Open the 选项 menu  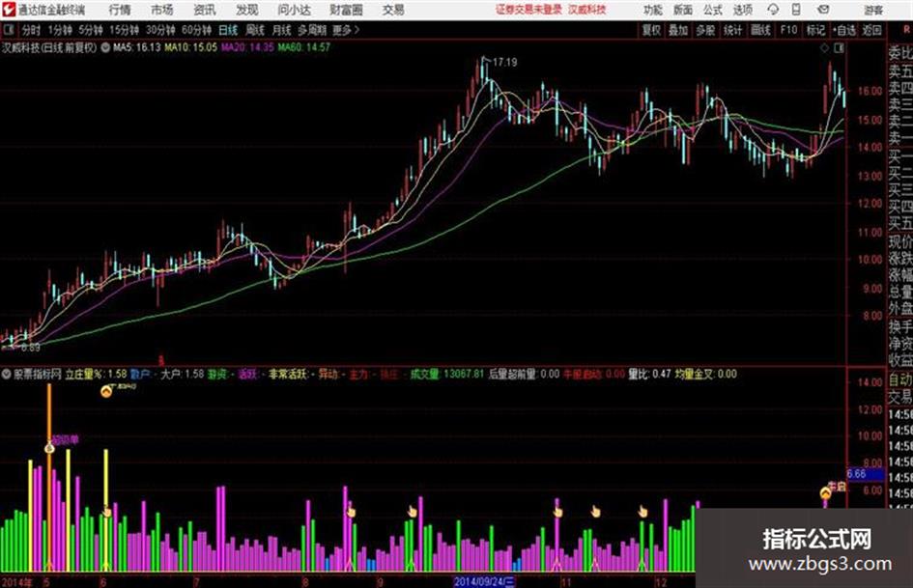742,10
